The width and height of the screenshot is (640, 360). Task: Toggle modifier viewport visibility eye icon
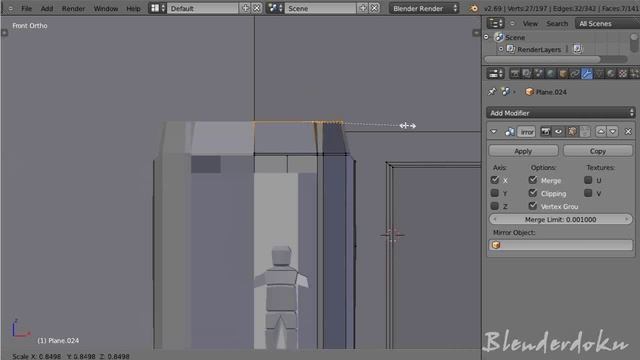[558, 131]
